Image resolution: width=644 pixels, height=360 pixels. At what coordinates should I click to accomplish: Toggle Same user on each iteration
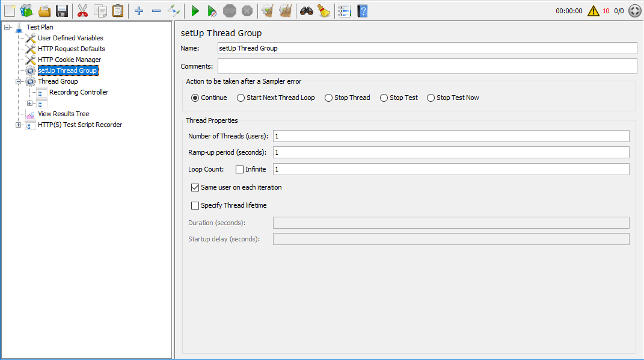(195, 187)
